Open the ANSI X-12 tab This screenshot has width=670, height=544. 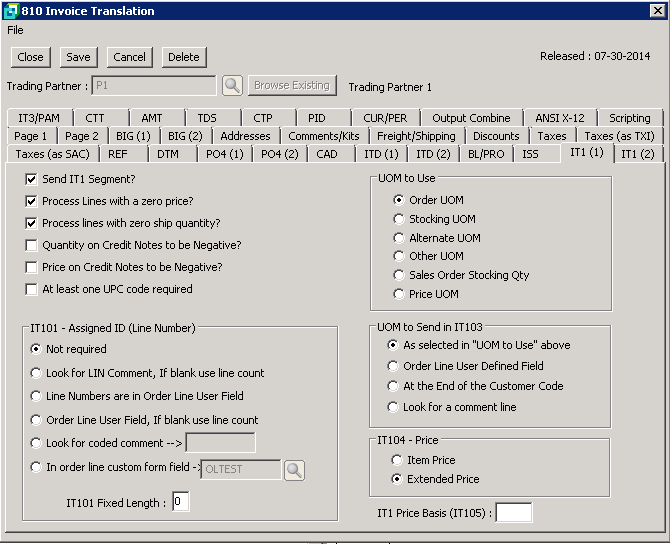click(x=559, y=118)
